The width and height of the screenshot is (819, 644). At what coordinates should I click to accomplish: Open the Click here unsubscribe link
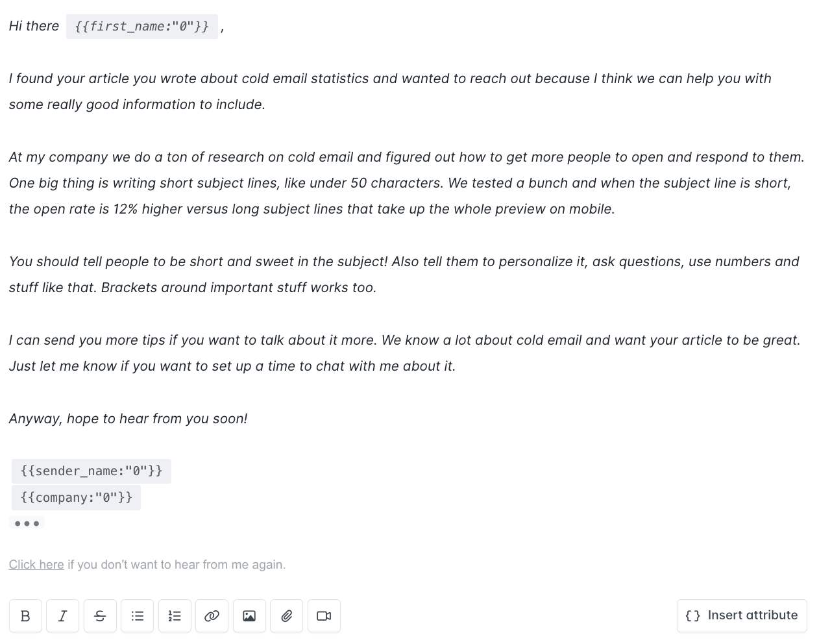[x=36, y=564]
